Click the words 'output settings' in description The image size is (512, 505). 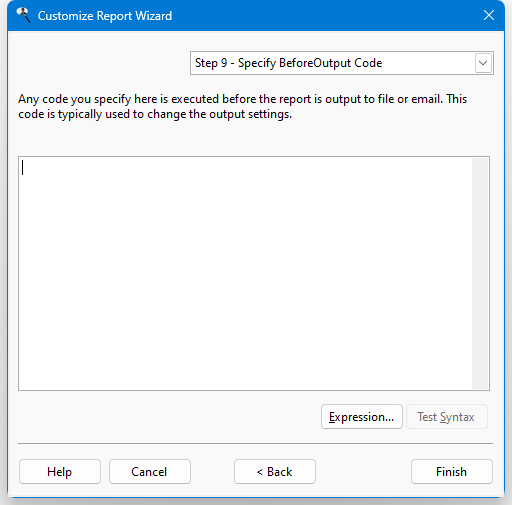[x=250, y=114]
